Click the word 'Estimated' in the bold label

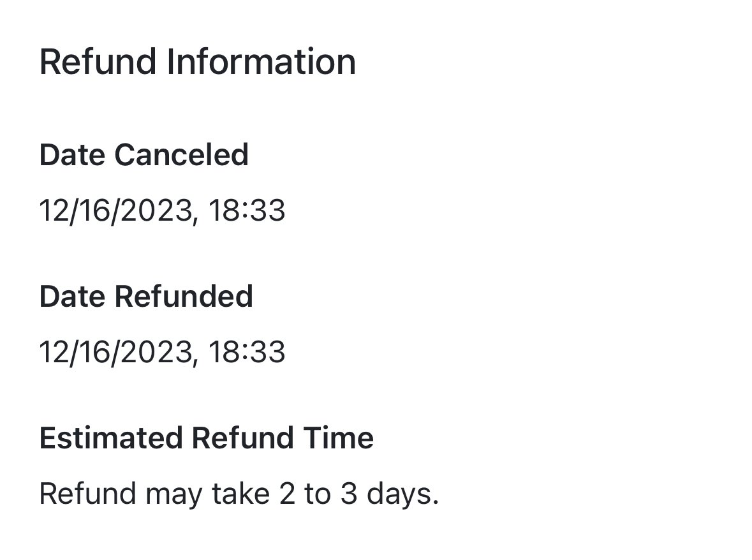pyautogui.click(x=111, y=438)
